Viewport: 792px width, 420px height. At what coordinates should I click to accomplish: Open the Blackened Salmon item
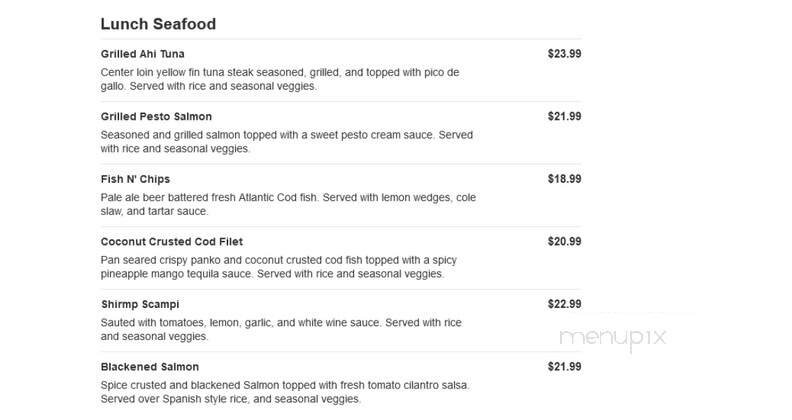(150, 367)
